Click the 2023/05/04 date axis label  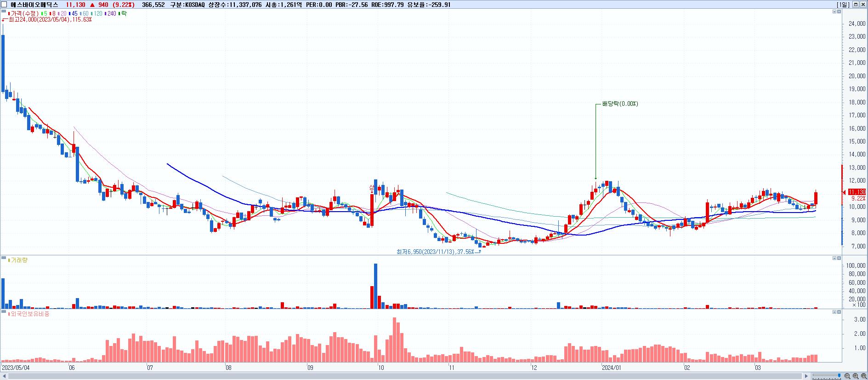coord(16,368)
